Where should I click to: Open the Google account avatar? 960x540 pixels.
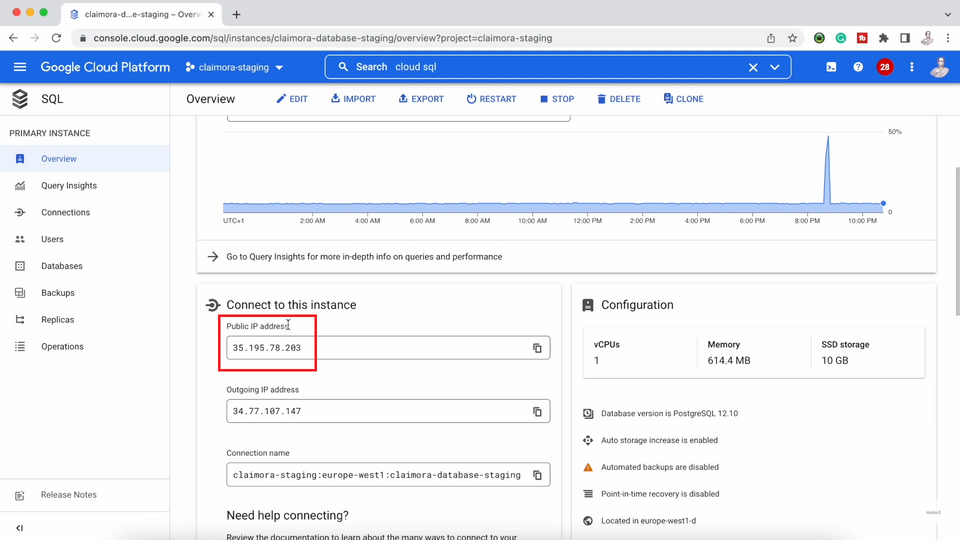(939, 67)
